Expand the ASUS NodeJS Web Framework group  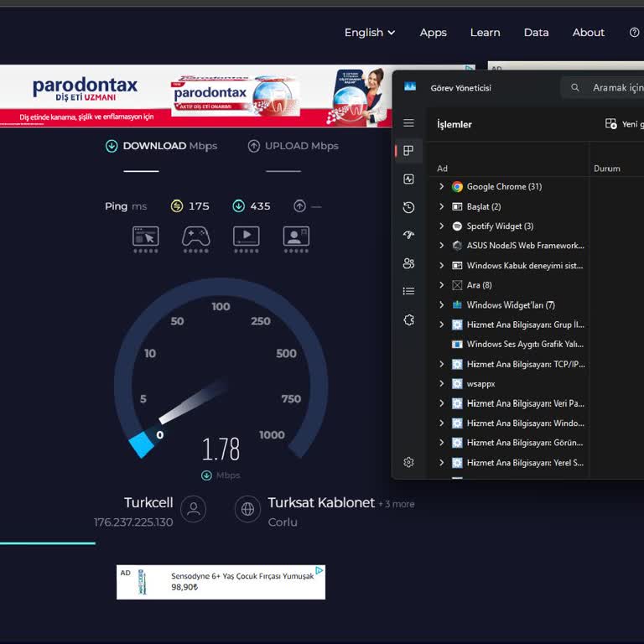[442, 245]
